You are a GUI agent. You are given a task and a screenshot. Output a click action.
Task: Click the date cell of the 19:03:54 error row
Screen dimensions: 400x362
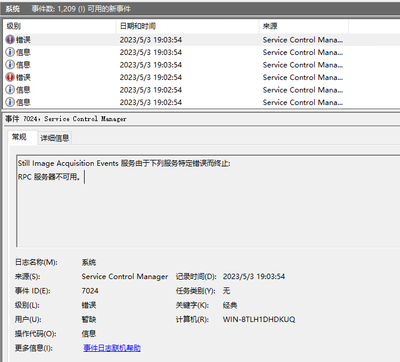(x=151, y=40)
